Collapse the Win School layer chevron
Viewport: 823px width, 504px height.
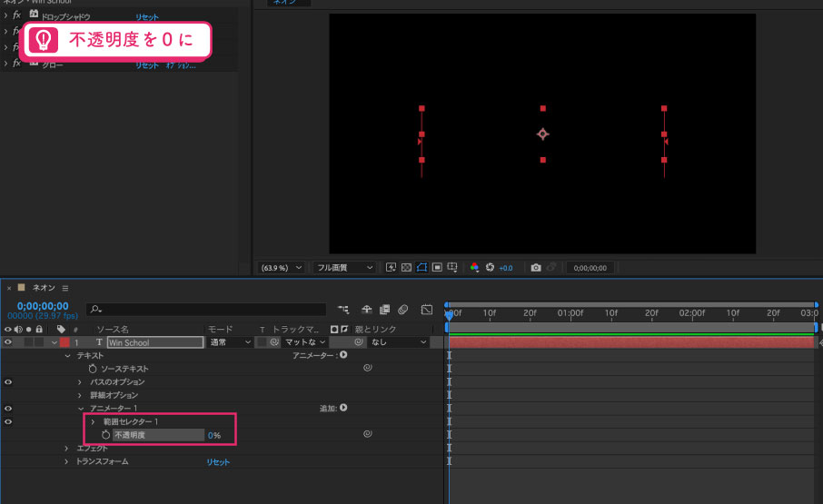(x=55, y=342)
